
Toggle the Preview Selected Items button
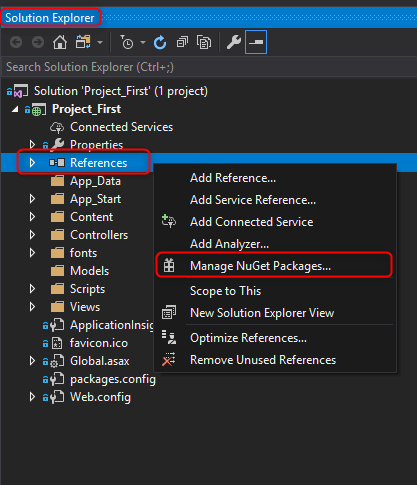click(x=256, y=42)
